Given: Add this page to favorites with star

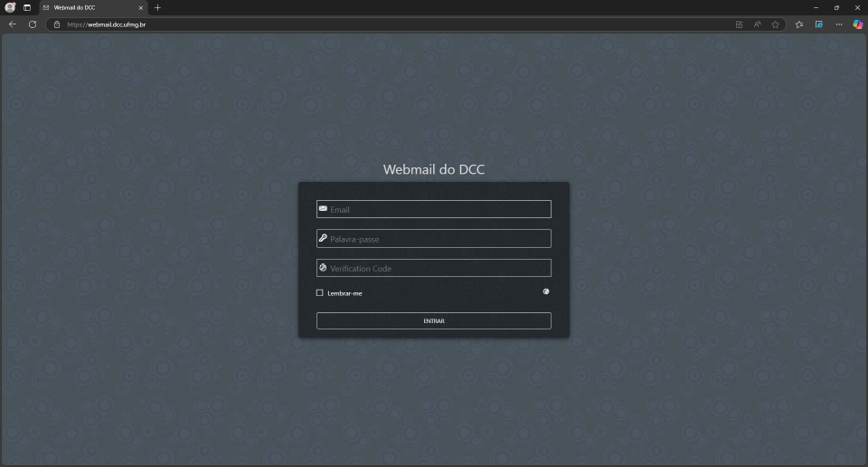Looking at the screenshot, I should (775, 24).
